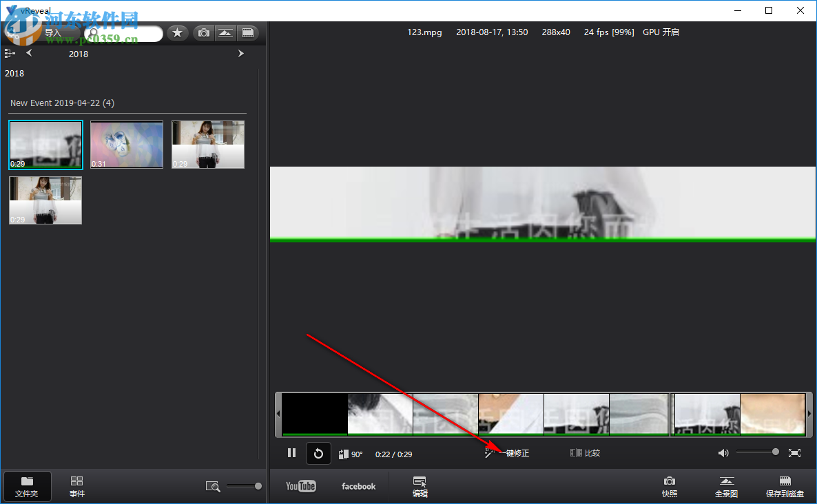
Task: Take a 快照 snapshot
Action: [670, 487]
